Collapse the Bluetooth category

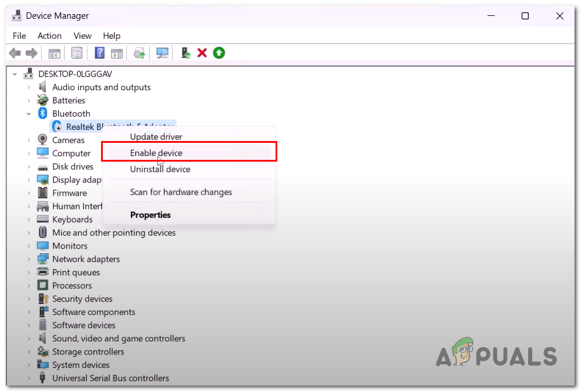point(29,113)
